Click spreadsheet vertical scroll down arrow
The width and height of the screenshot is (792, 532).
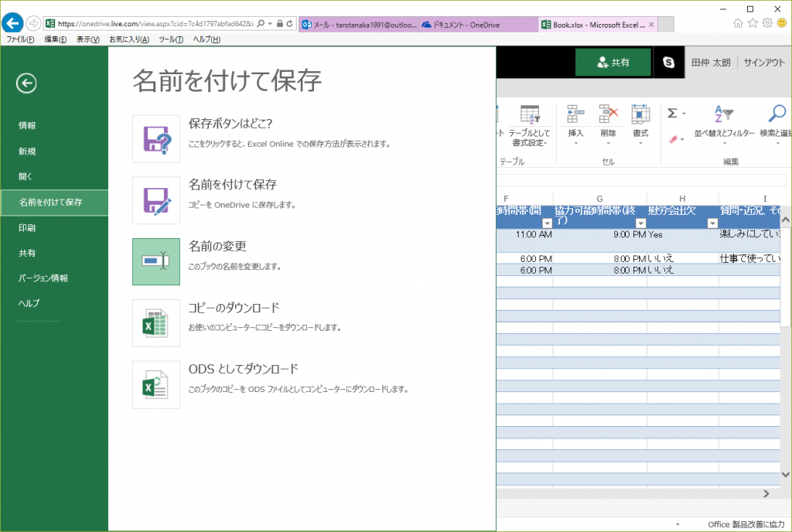coord(786,474)
